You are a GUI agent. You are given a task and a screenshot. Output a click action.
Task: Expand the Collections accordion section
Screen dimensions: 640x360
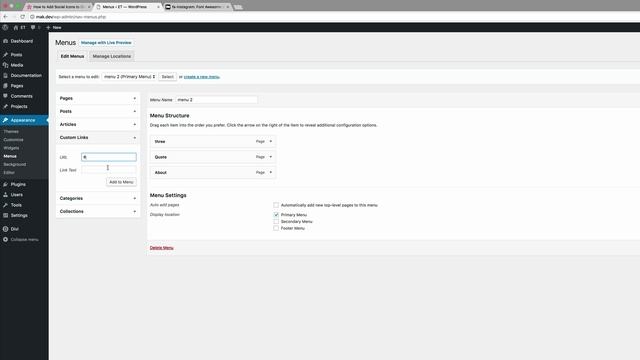click(x=98, y=211)
